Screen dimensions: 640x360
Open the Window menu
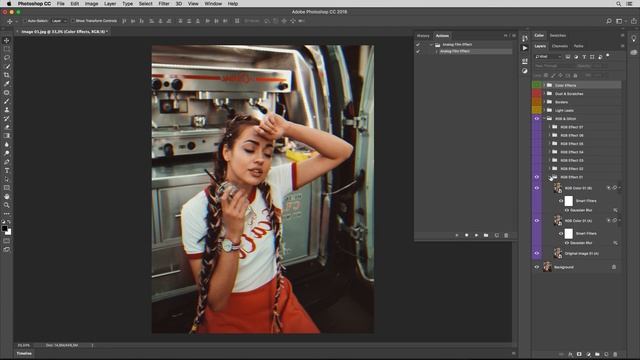(x=213, y=4)
